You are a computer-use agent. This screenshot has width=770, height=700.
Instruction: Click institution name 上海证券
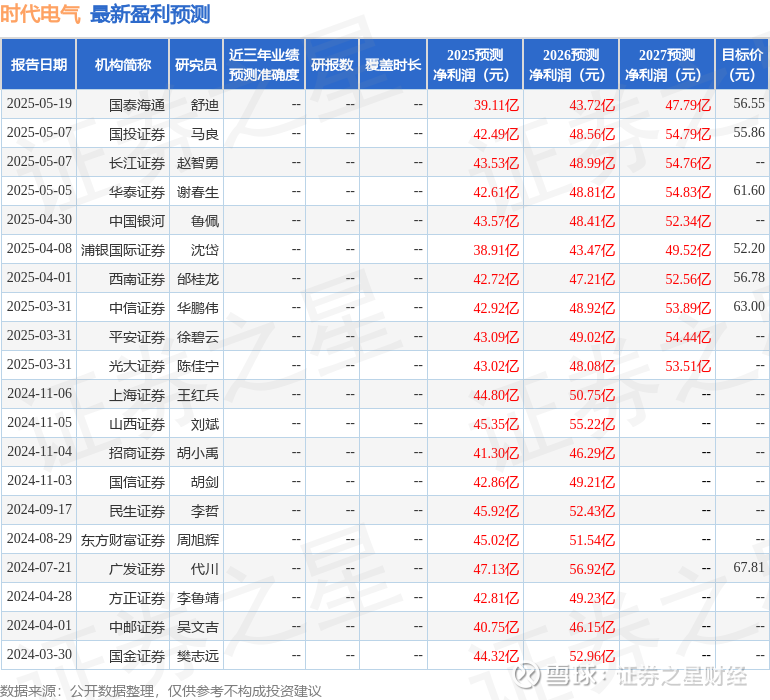[137, 395]
